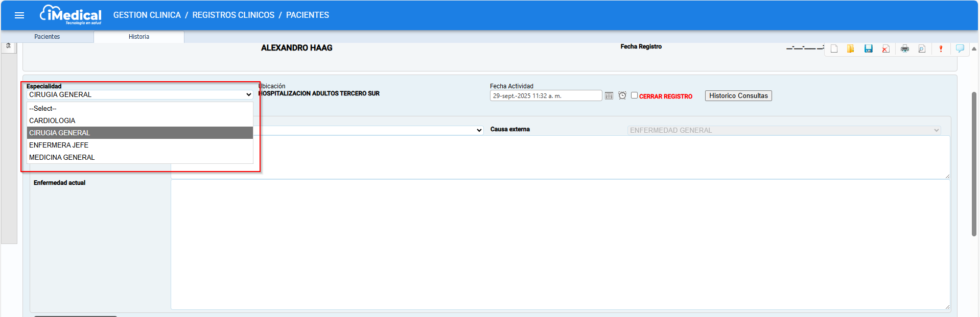
Task: Open calendar picker next to Fecha Actividad
Action: click(x=609, y=96)
